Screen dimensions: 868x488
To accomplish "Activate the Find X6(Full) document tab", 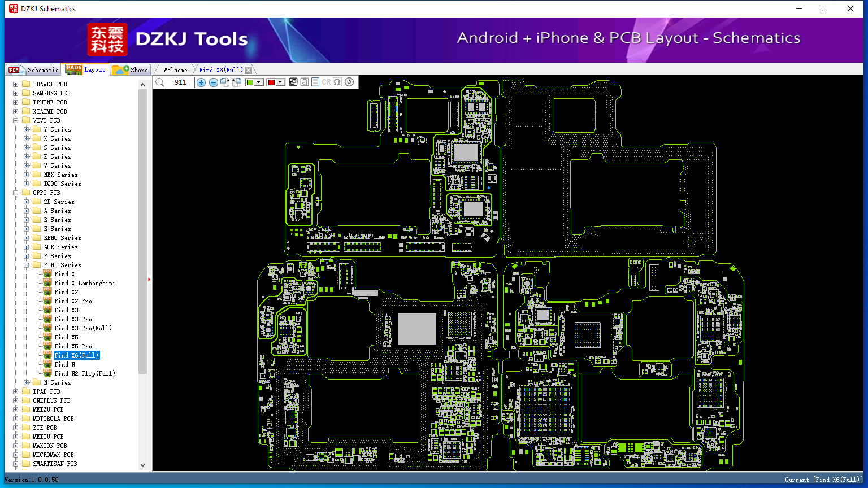I will tap(220, 70).
